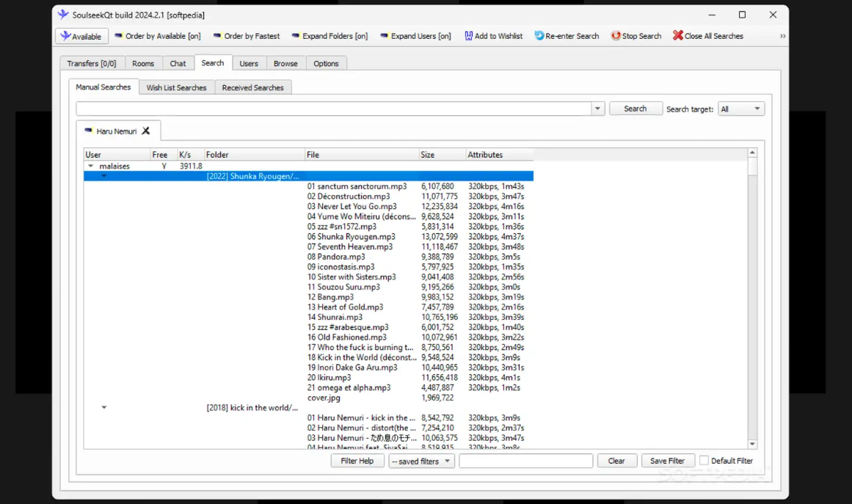The image size is (852, 504).
Task: Click Stop Search toolbar item
Action: coord(636,36)
